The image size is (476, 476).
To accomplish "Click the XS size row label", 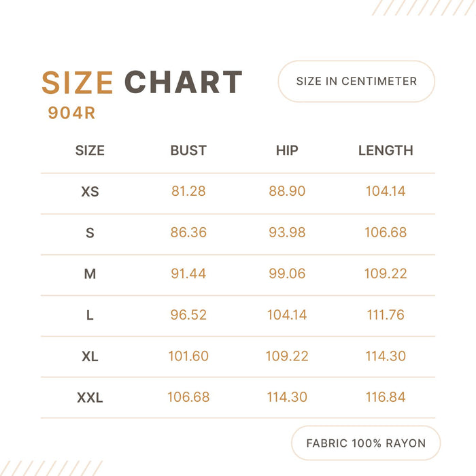I will [90, 192].
